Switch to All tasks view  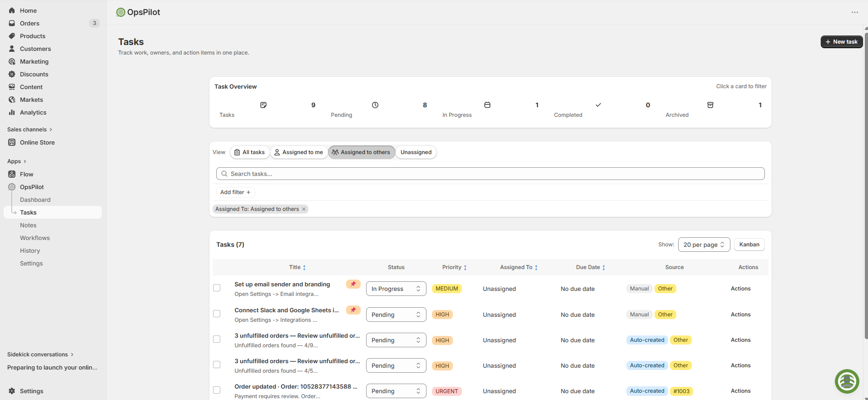tap(249, 152)
